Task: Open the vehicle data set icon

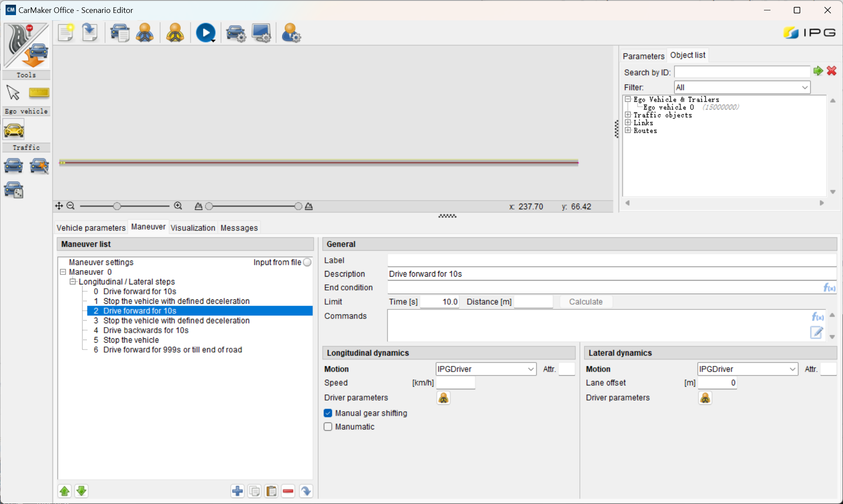Action: pyautogui.click(x=120, y=33)
